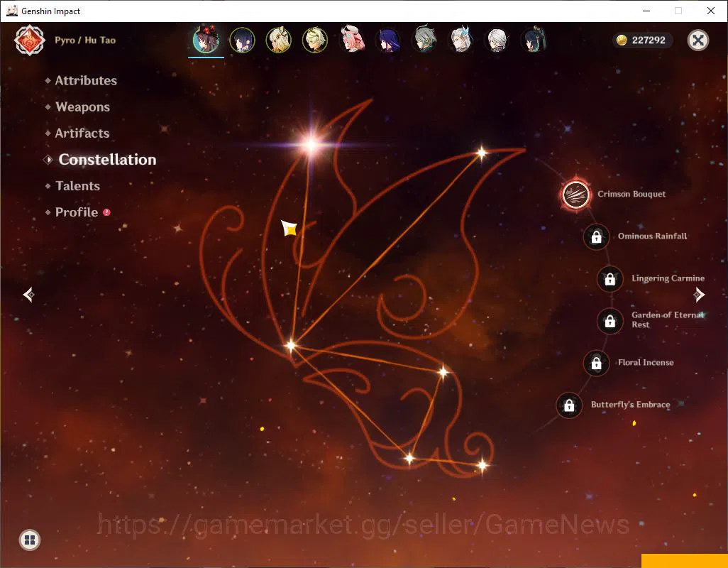Image resolution: width=728 pixels, height=568 pixels.
Task: Choose the white-haired character with blue horns
Action: (461, 40)
